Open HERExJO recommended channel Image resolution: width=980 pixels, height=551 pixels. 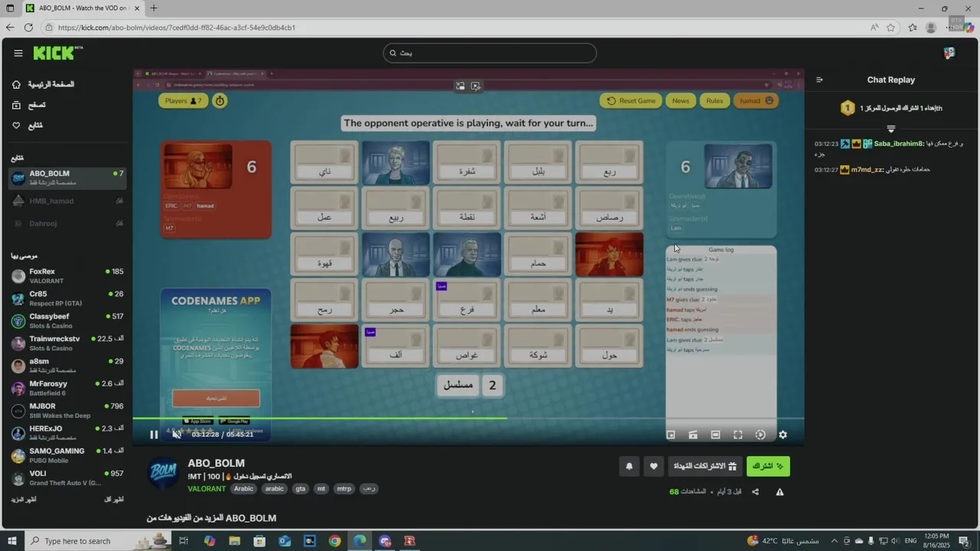(x=67, y=433)
